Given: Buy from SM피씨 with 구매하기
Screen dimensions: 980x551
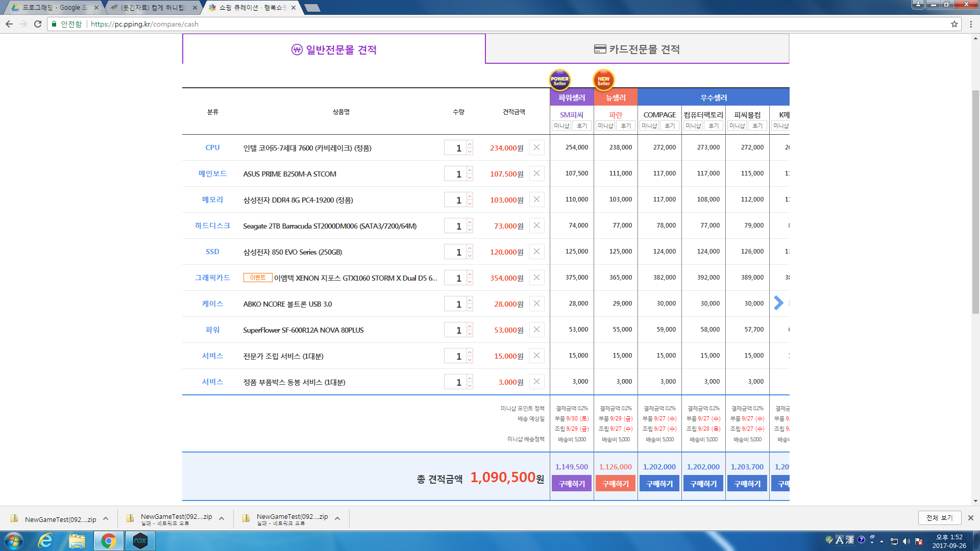Looking at the screenshot, I should (572, 484).
